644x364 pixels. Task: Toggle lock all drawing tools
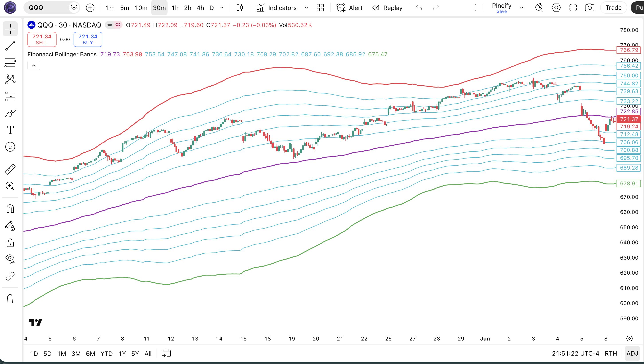click(x=10, y=243)
